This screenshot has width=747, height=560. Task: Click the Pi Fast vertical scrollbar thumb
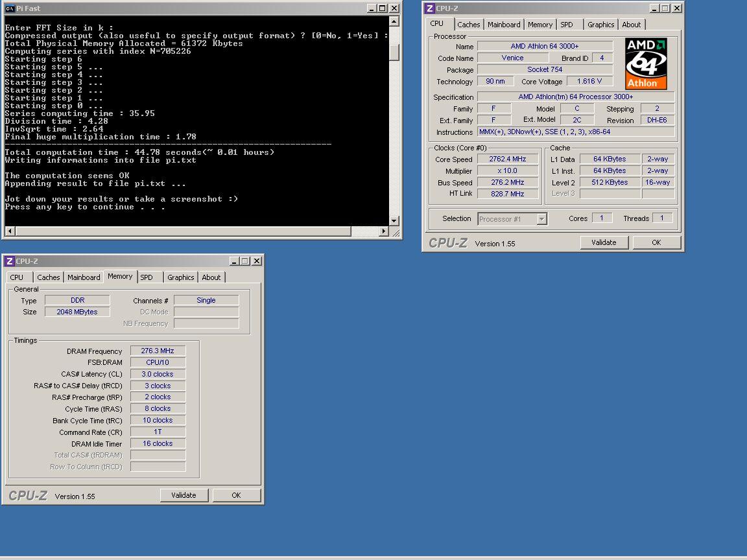394,52
